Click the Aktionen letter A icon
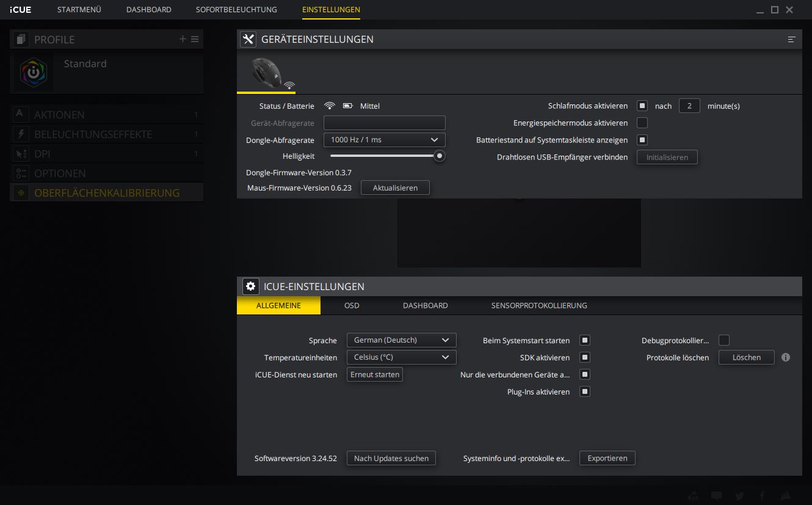Image resolution: width=812 pixels, height=505 pixels. click(x=21, y=114)
